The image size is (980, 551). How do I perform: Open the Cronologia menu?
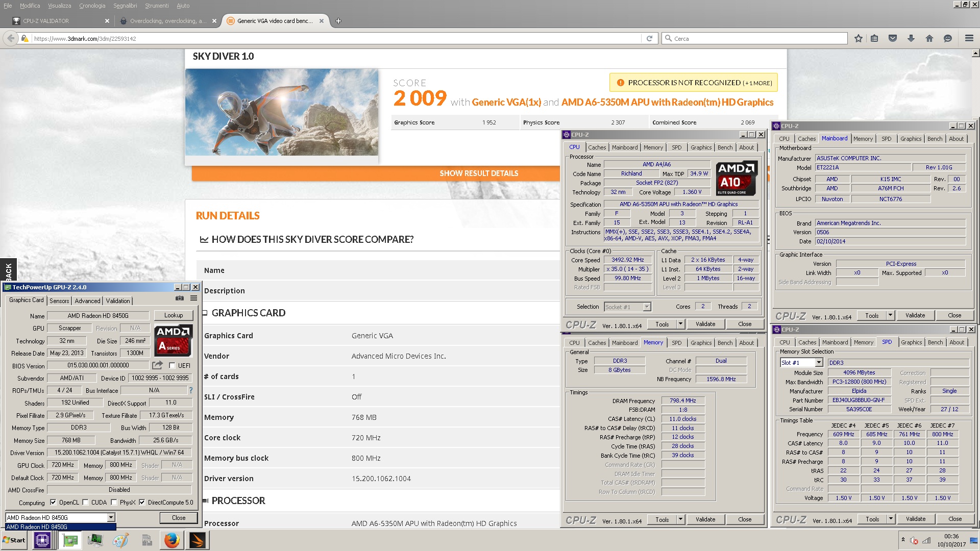[x=92, y=6]
